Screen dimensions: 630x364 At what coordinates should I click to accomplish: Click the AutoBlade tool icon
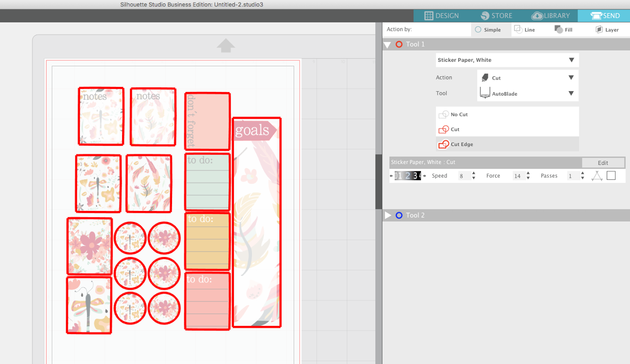click(x=485, y=92)
